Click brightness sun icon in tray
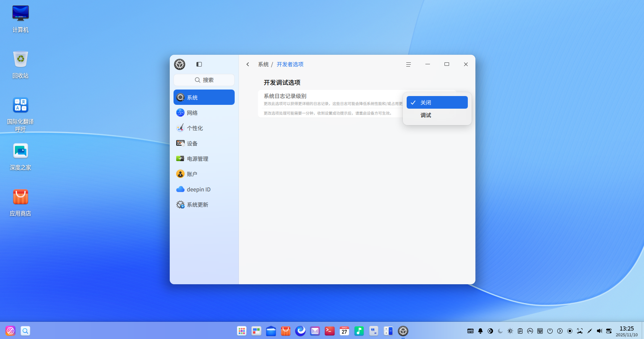The width and height of the screenshot is (644, 339). 510,331
